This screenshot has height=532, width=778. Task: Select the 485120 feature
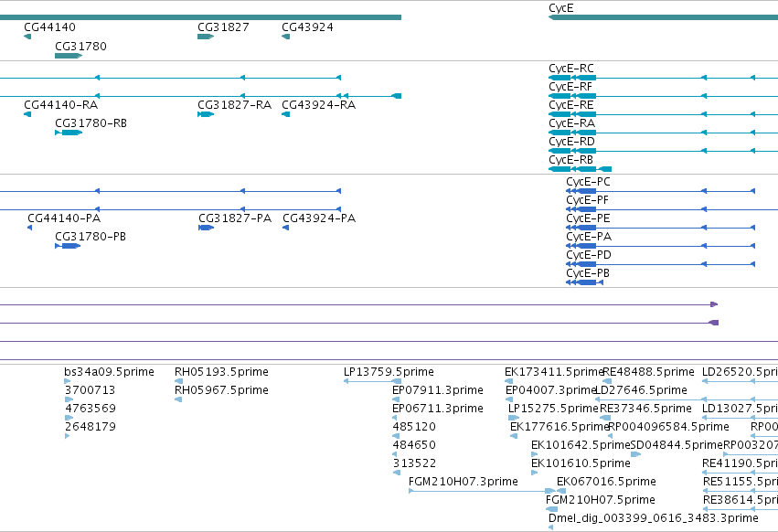point(396,436)
